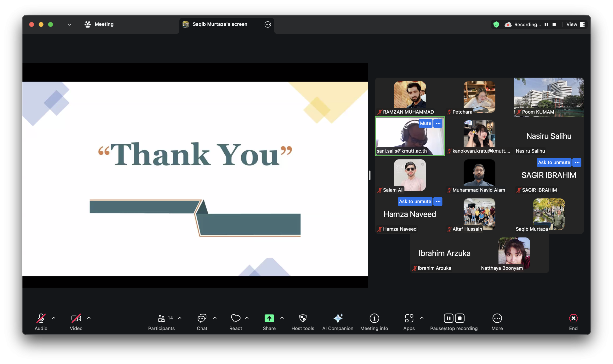Click Mute on sani.salis video tile
This screenshot has width=613, height=364.
[425, 123]
